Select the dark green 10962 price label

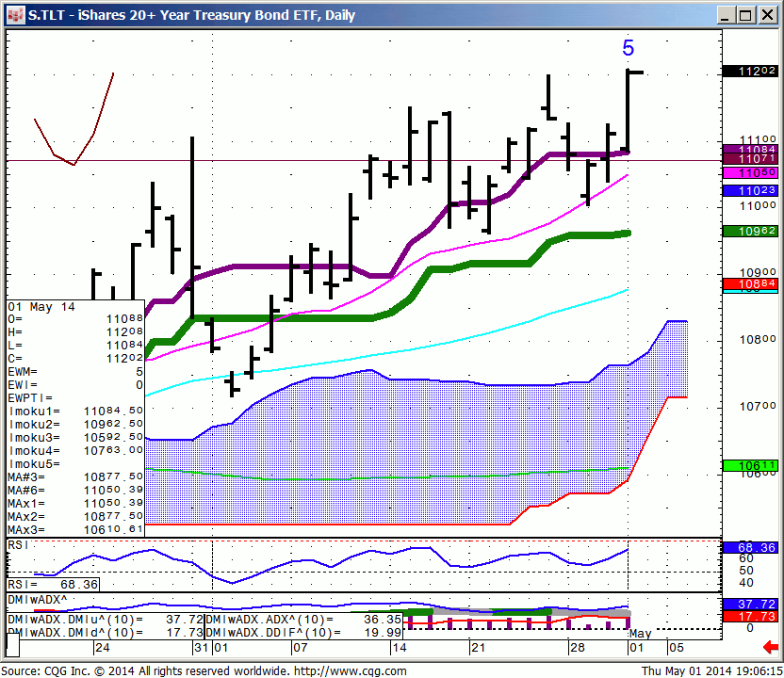(750, 231)
